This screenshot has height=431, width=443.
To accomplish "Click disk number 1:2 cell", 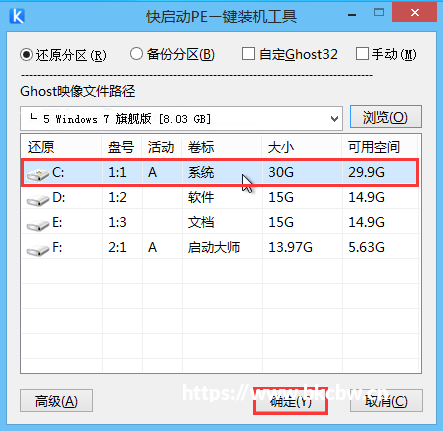I will pos(117,198).
